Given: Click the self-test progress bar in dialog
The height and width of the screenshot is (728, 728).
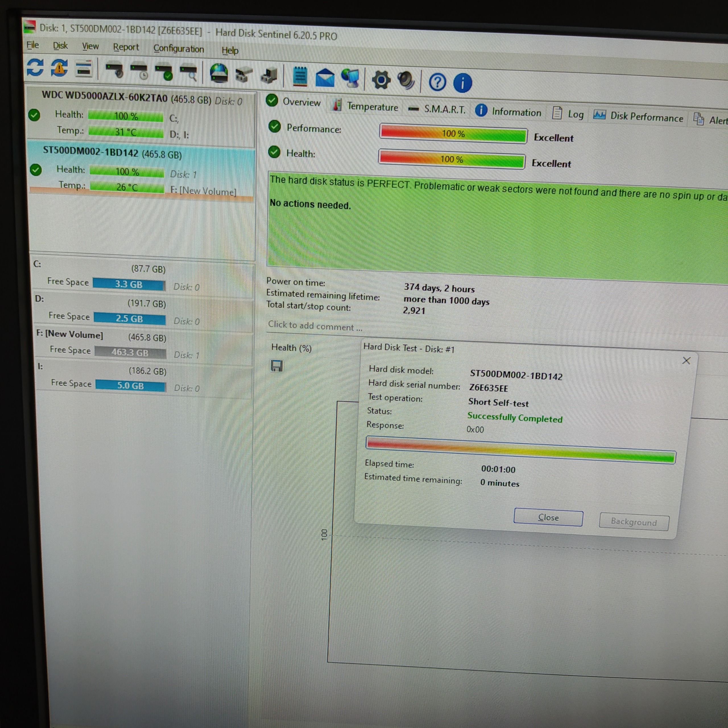Looking at the screenshot, I should (521, 450).
